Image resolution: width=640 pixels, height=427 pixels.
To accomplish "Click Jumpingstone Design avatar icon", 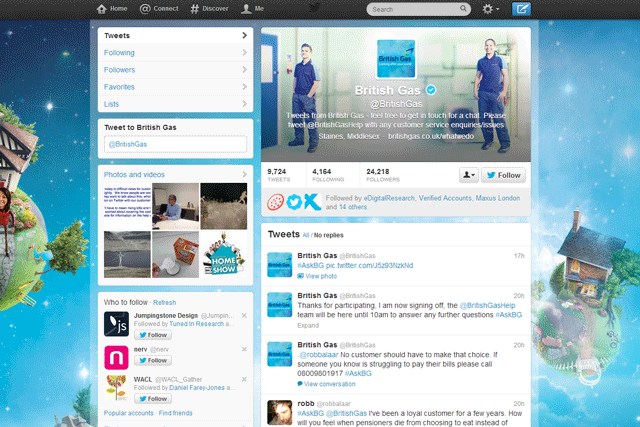I will coord(116,324).
